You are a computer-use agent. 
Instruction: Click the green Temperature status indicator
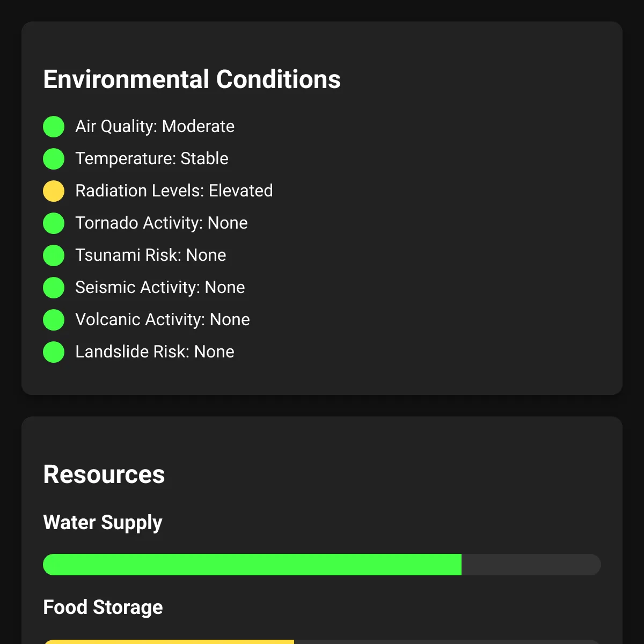click(x=54, y=159)
